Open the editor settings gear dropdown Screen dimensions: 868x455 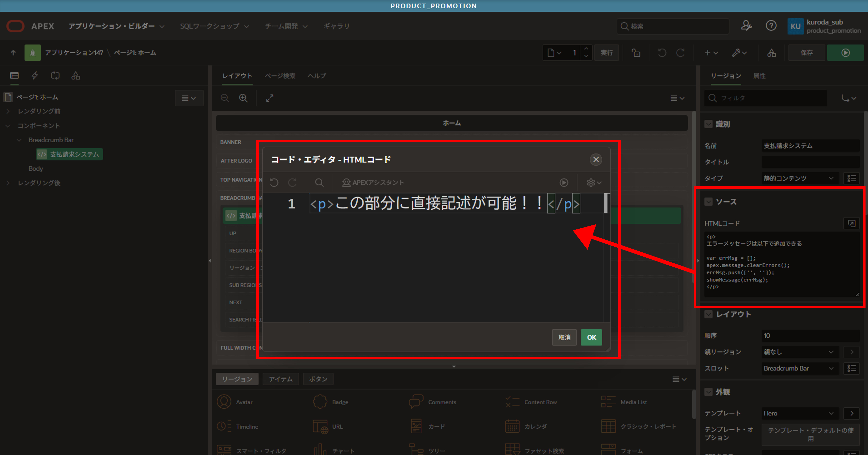(x=594, y=182)
